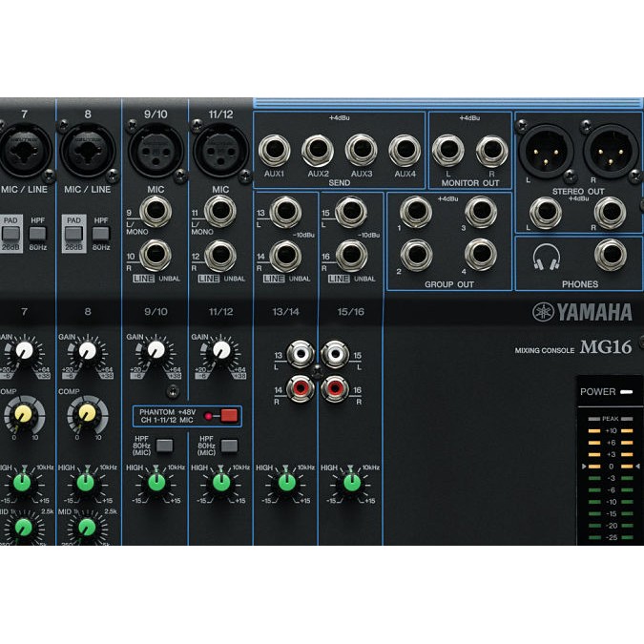Adjust channel 7 GAIN knob
Screen dimensions: 644x644
click(24, 351)
